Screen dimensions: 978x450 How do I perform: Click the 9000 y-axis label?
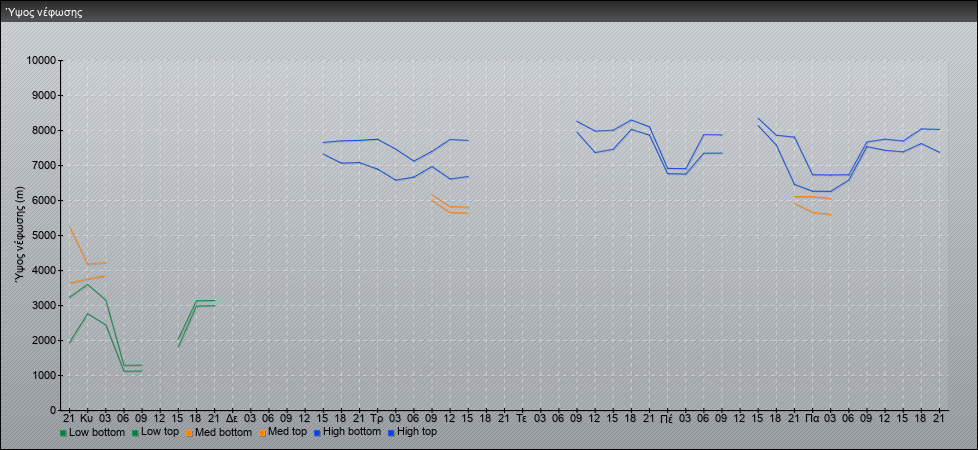(44, 95)
